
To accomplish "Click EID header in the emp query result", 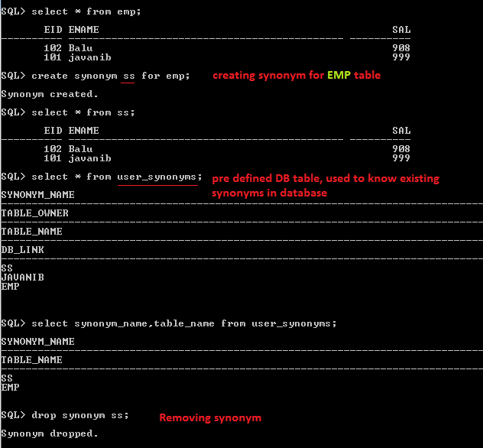I will coord(53,30).
